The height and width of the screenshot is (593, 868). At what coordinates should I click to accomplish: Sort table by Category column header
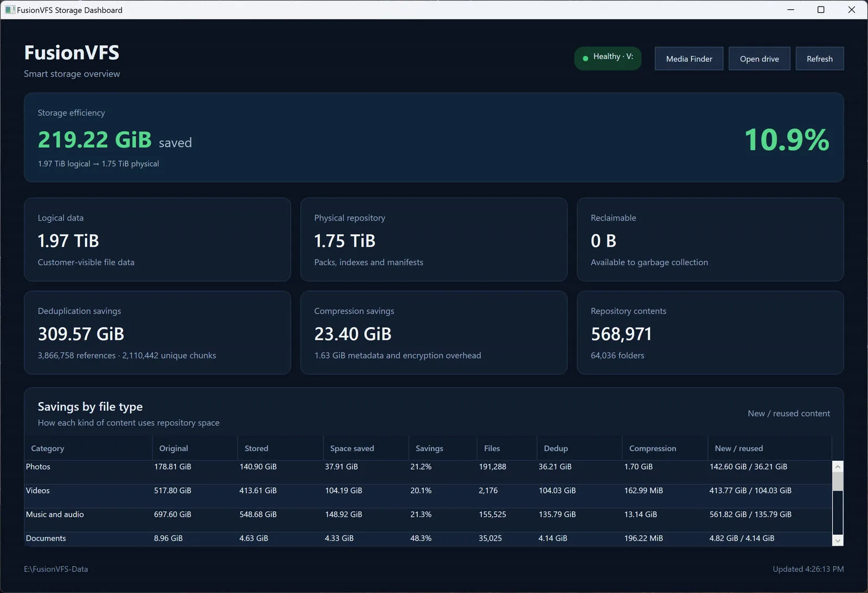coord(88,448)
